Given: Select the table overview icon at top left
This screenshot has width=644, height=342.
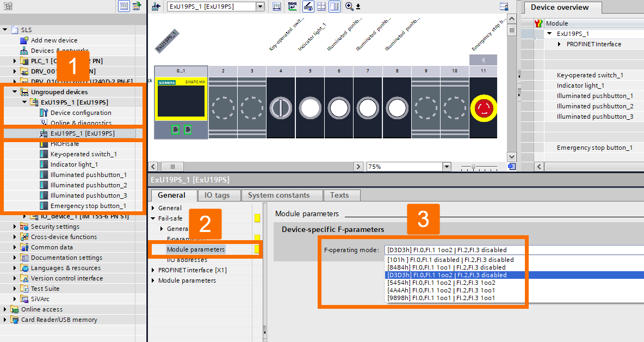Looking at the screenshot, I should [x=123, y=5].
